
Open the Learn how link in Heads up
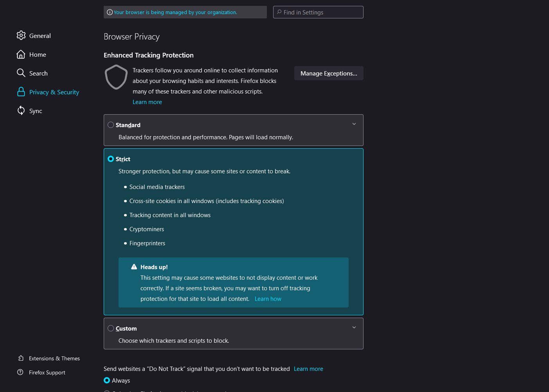pos(268,299)
